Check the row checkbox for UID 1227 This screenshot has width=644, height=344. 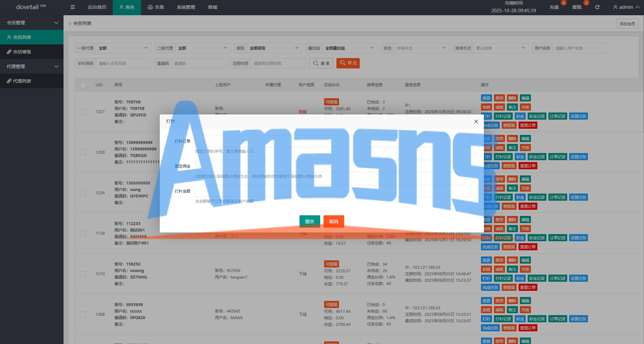click(x=83, y=112)
